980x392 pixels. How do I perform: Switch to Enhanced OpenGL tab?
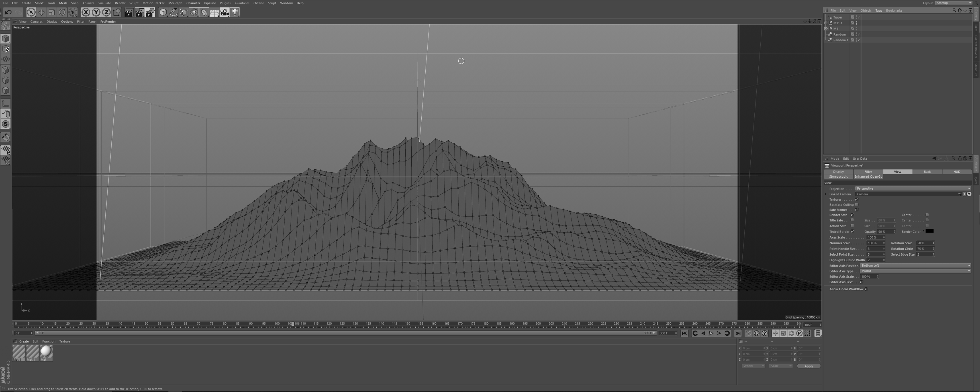868,177
